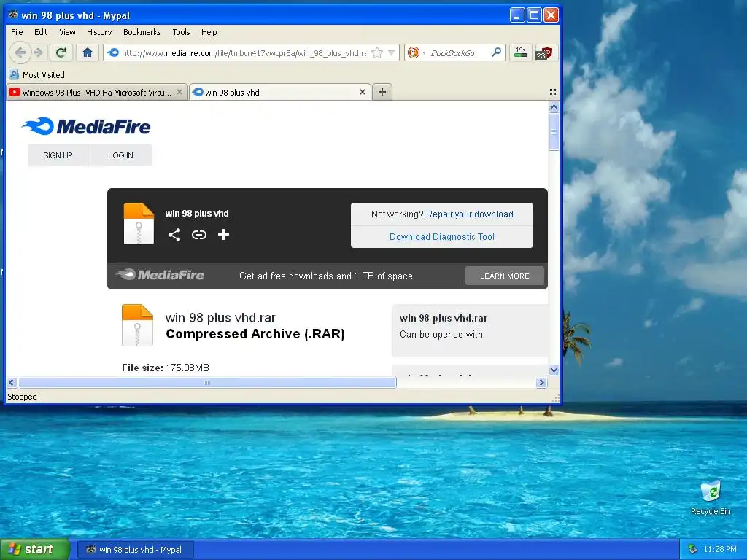Click the Mypal raccoon icon in the title bar
This screenshot has width=747, height=560.
(13, 15)
